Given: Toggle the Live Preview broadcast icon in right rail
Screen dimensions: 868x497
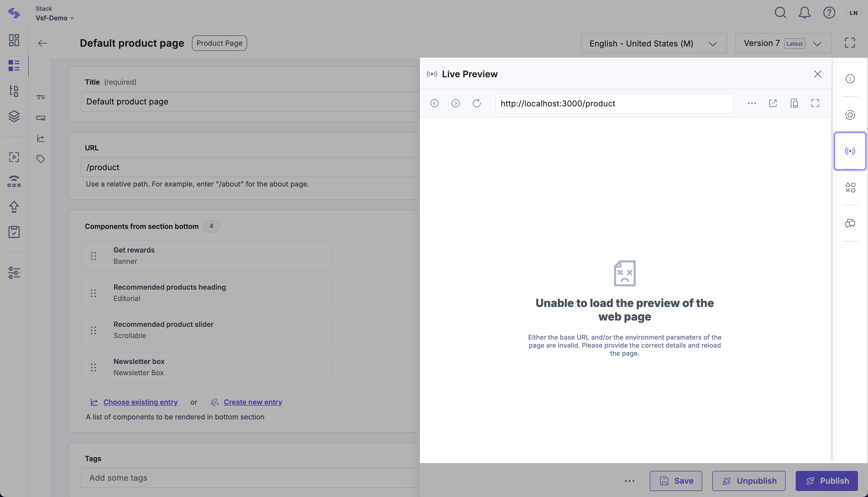Looking at the screenshot, I should coord(850,151).
